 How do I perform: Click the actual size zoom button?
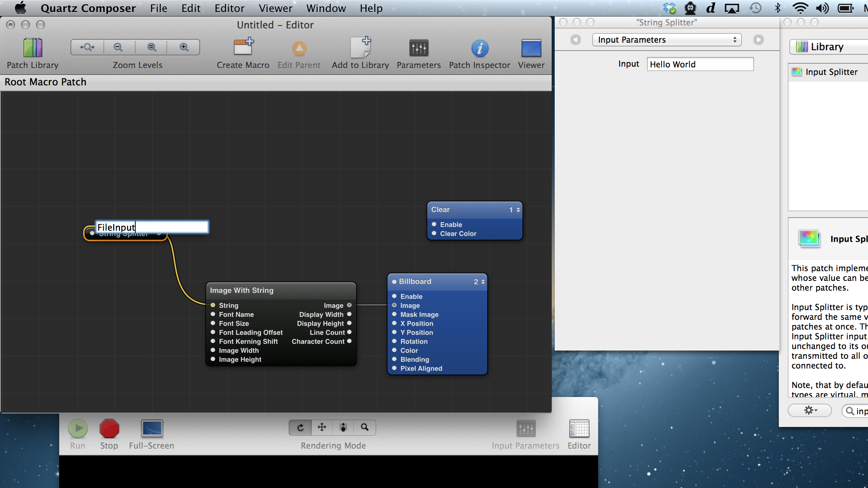point(151,47)
